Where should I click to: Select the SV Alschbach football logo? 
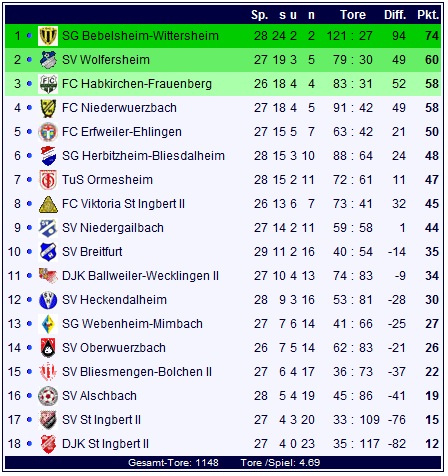48,396
